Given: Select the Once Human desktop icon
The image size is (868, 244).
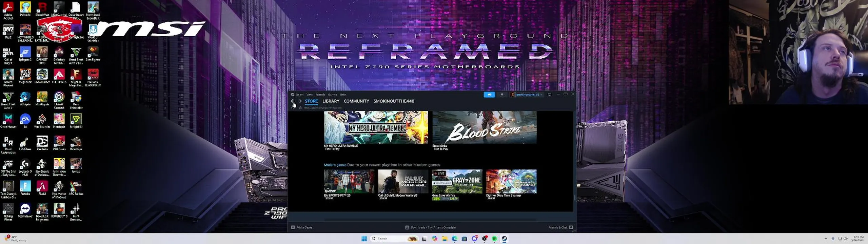Looking at the screenshot, I should (x=8, y=121).
